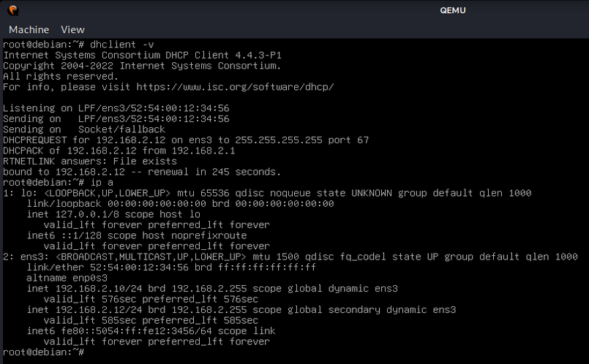
Task: Click the QEMU window title text
Action: 452,10
